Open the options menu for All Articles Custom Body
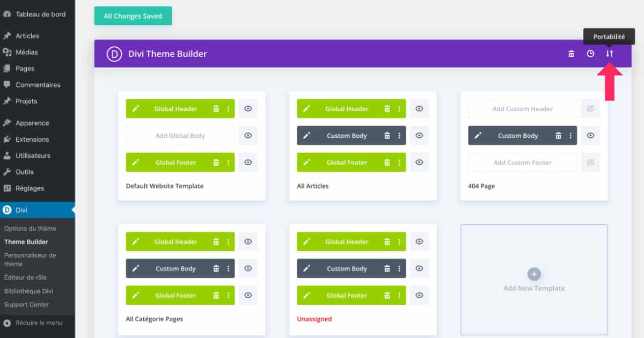The height and width of the screenshot is (338, 644). pos(399,136)
